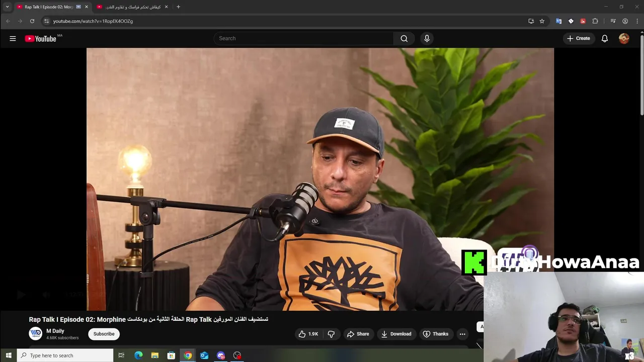The width and height of the screenshot is (644, 362).
Task: Send Thanks to the creator
Action: [x=436, y=334]
